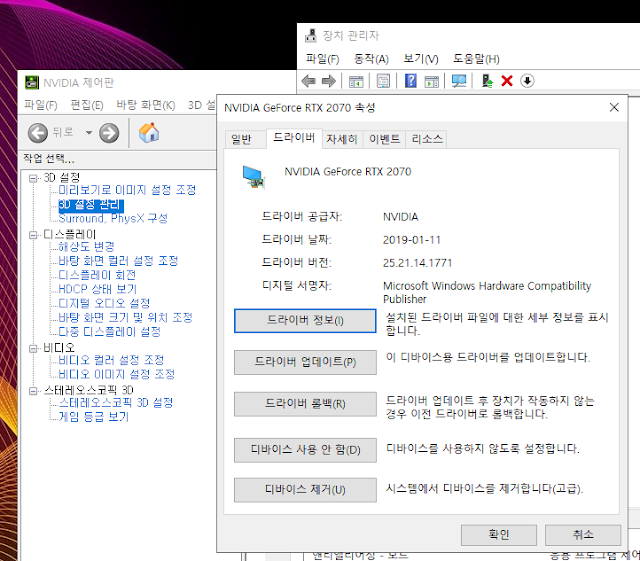Viewport: 640px width, 561px height.
Task: Click the display adapter icon in properties dialog
Action: 254,177
